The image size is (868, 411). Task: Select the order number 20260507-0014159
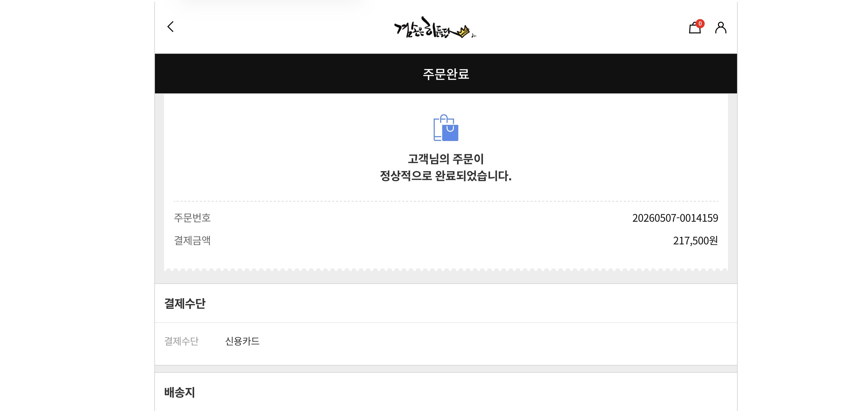675,218
